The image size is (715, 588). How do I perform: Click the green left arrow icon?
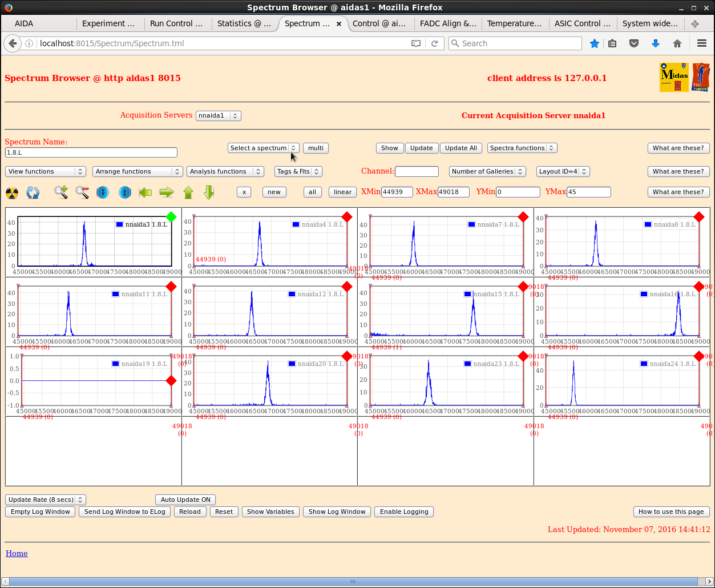click(146, 192)
